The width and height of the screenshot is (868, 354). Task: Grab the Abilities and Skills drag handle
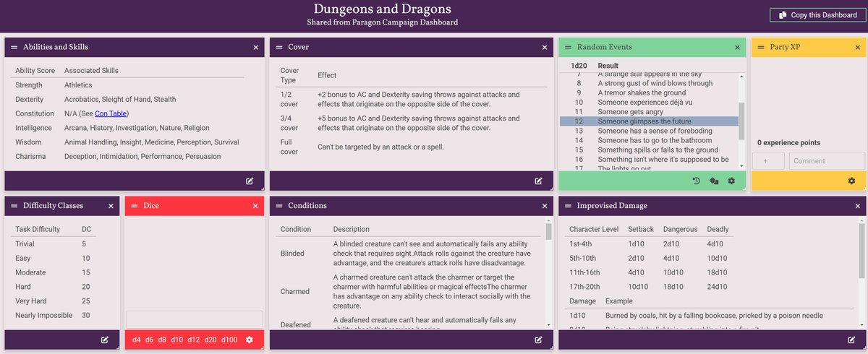pos(14,47)
